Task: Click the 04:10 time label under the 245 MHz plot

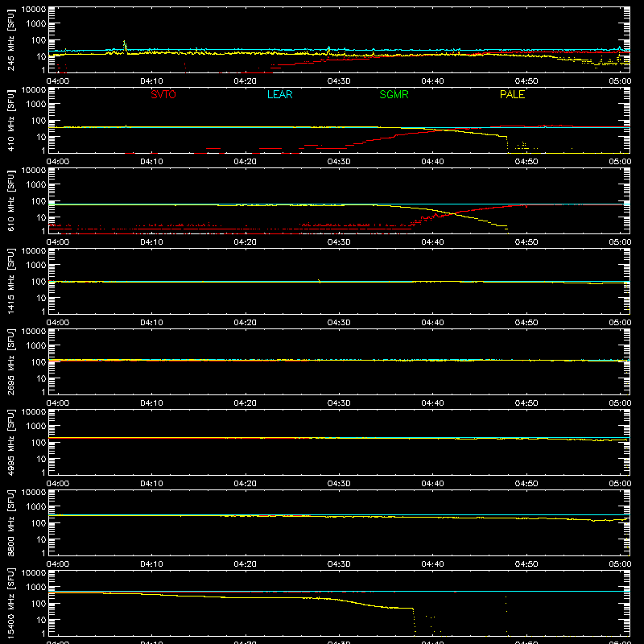Action: pyautogui.click(x=151, y=81)
